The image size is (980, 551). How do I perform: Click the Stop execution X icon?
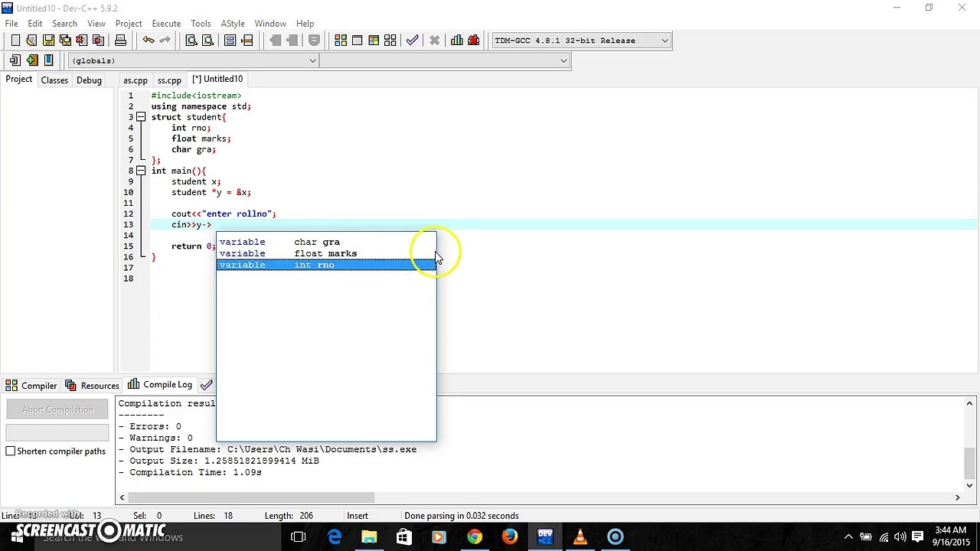[x=434, y=41]
